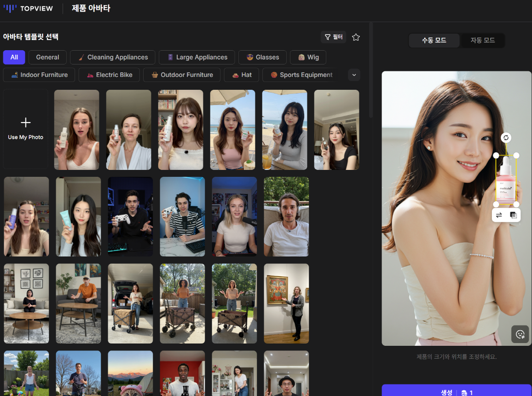Click the layer order icon under product
This screenshot has height=396, width=532.
[513, 215]
